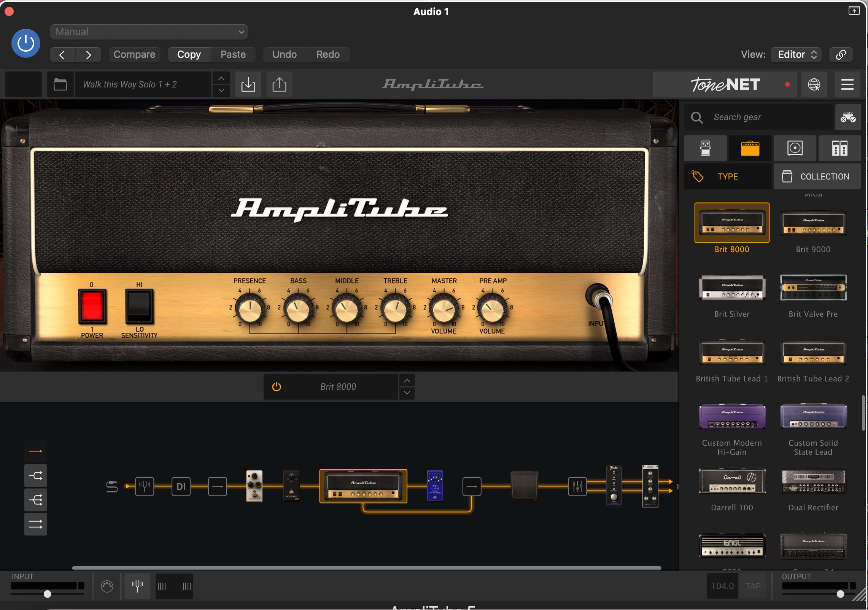Select the parallel dual-path routing icon

tap(36, 524)
